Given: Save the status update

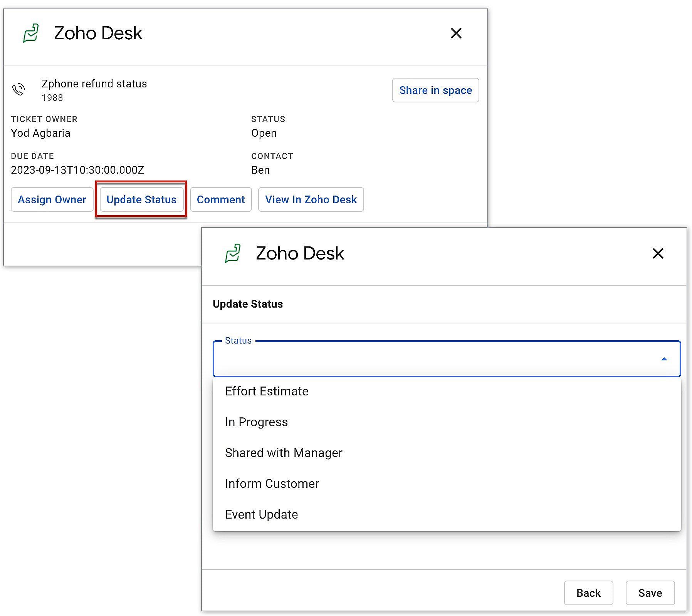Looking at the screenshot, I should point(650,593).
